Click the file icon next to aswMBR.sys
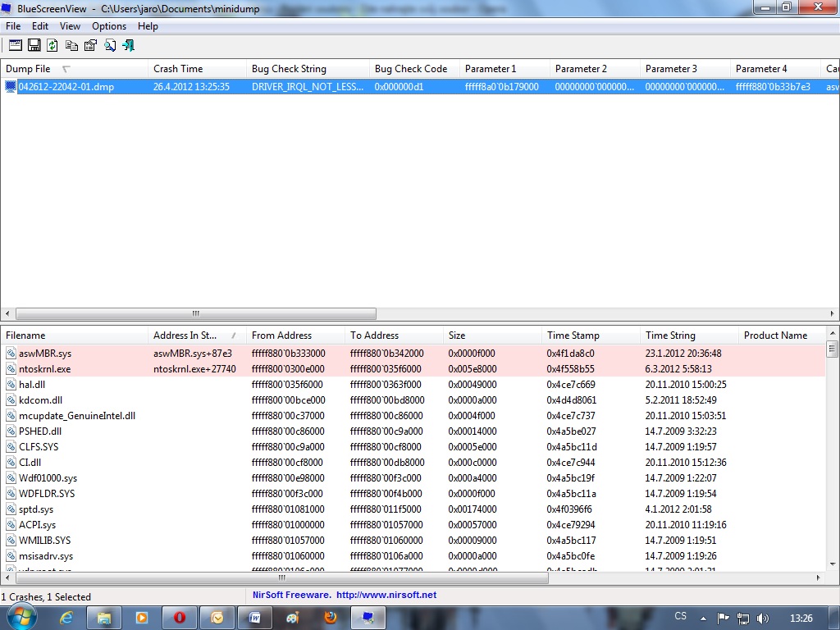The image size is (840, 630). [11, 353]
